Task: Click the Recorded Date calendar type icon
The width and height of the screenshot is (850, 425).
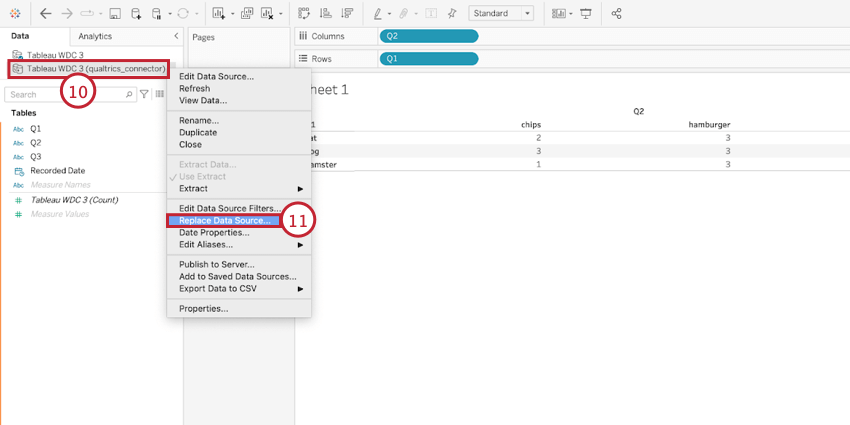Action: pyautogui.click(x=18, y=171)
